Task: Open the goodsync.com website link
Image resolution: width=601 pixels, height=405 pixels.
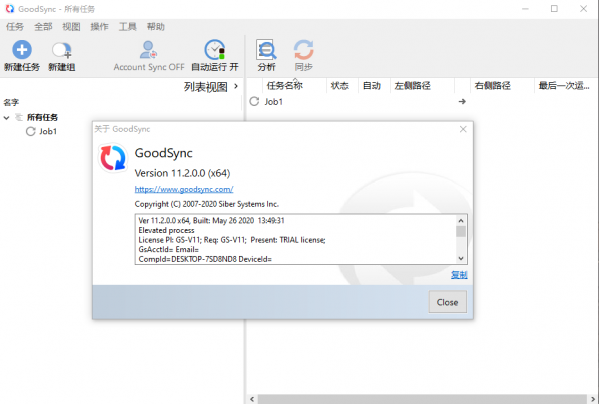Action: 184,189
